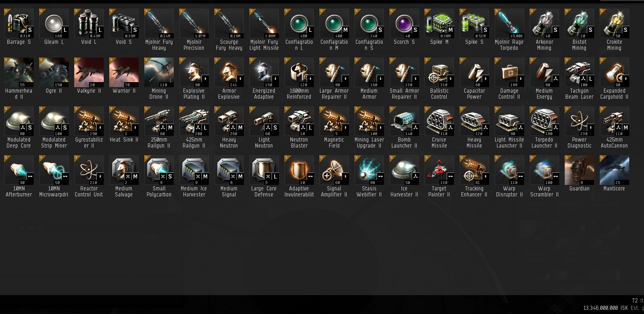
Task: Select the Medium Armor repairer icon
Action: tap(369, 72)
